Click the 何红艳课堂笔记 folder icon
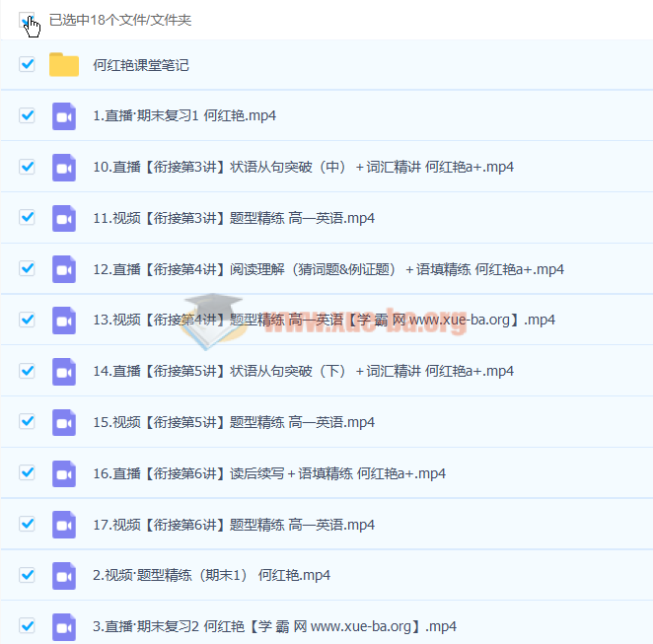 click(64, 65)
